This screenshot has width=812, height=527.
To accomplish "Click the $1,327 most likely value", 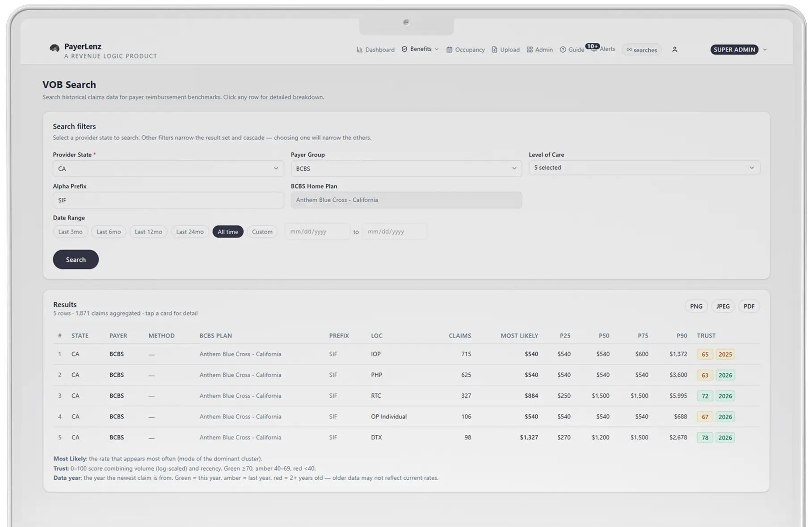I will click(529, 438).
